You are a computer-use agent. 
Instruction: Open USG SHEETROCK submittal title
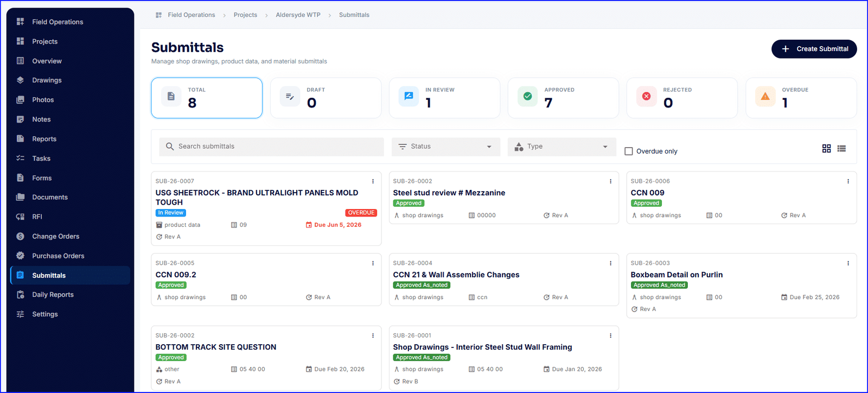tap(257, 198)
